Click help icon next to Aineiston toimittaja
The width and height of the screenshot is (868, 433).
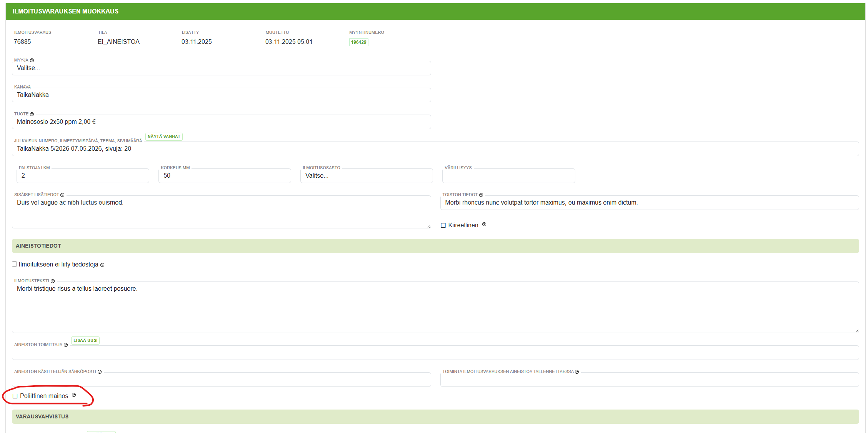tap(66, 345)
